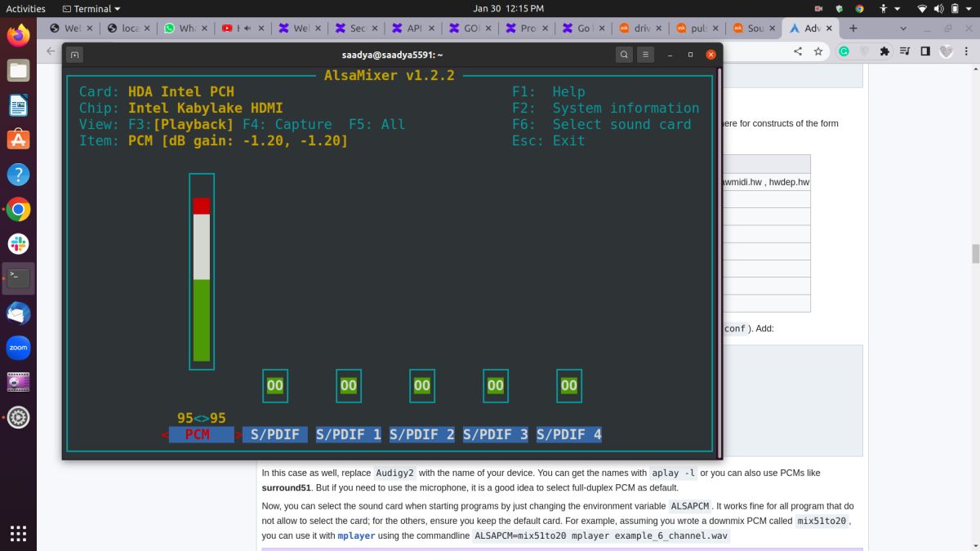Toggle mute box above S/PDIF 2
The width and height of the screenshot is (980, 551).
422,385
